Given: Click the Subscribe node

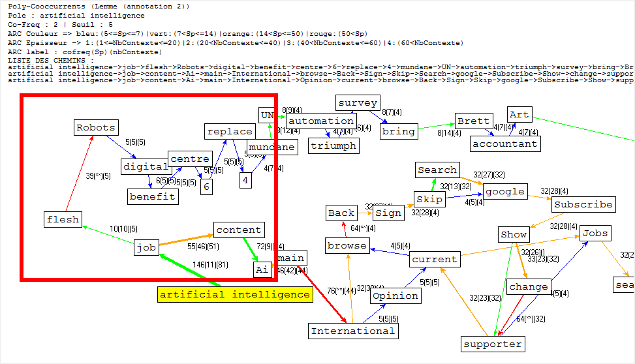Looking at the screenshot, I should pos(583,204).
